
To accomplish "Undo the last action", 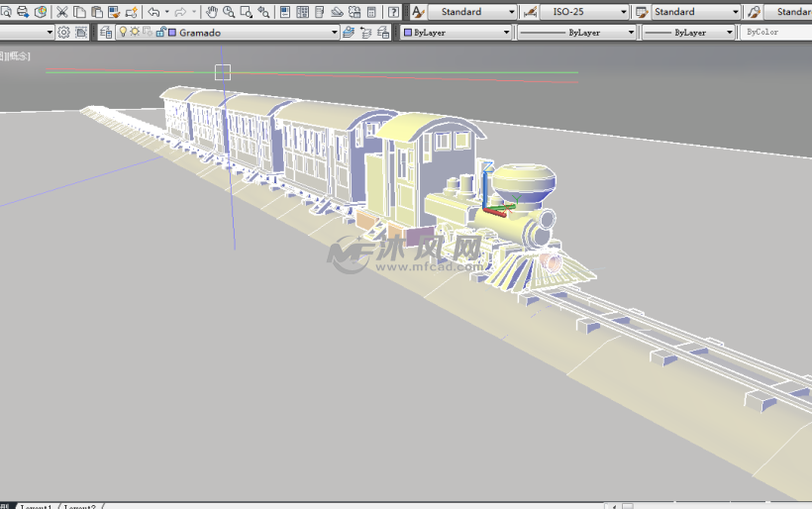I will (x=153, y=12).
